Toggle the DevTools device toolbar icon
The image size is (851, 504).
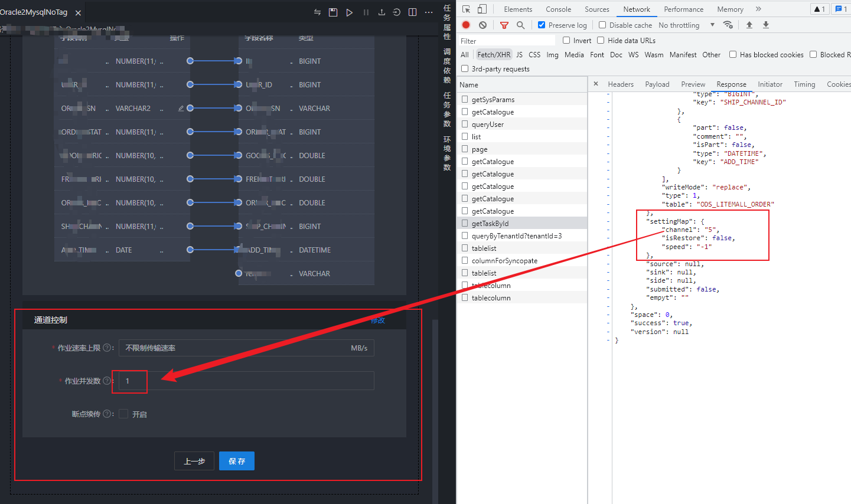(x=482, y=9)
